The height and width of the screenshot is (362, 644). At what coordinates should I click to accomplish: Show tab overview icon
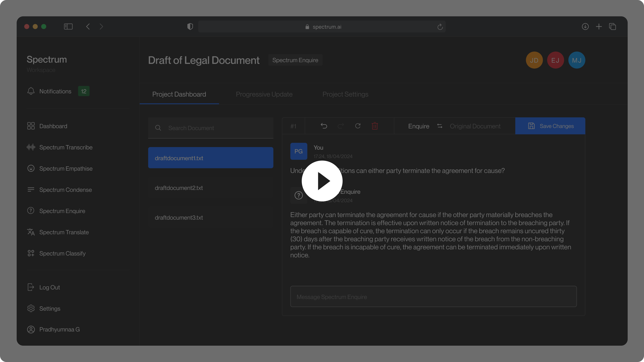point(612,26)
